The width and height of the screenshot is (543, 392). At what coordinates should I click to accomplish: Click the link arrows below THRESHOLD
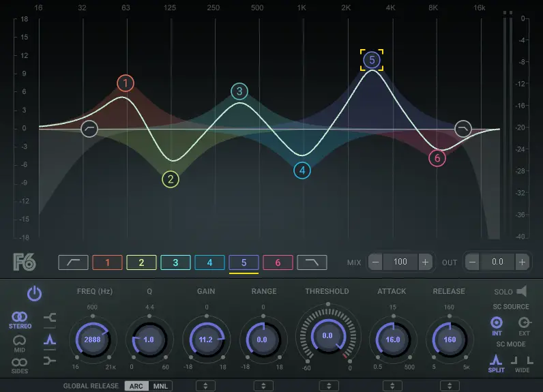[329, 386]
